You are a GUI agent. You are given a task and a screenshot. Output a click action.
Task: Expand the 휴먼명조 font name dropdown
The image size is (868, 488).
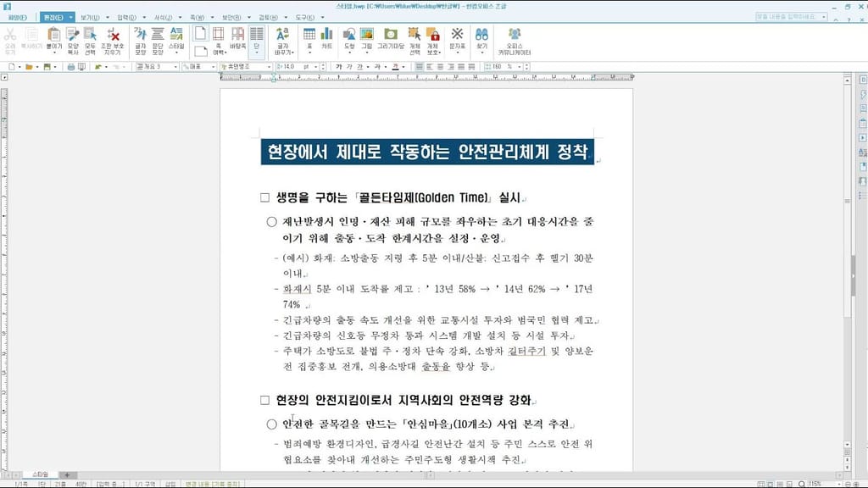(269, 66)
